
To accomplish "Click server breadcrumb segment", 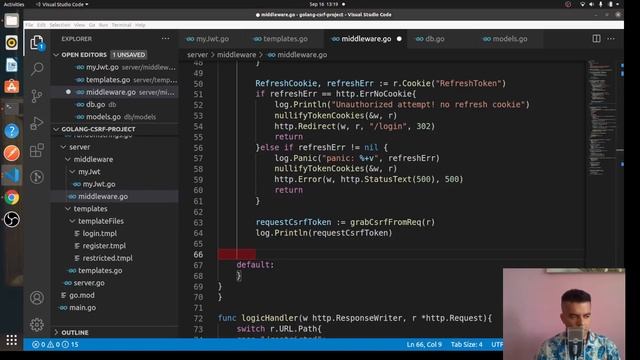I will pyautogui.click(x=198, y=55).
